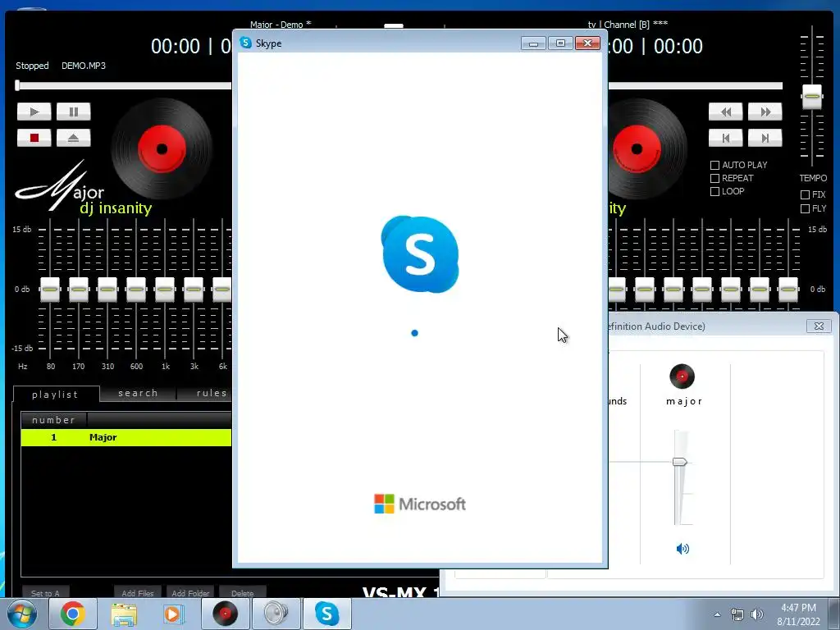This screenshot has width=840, height=630.
Task: Open the playlist tab
Action: [56, 395]
